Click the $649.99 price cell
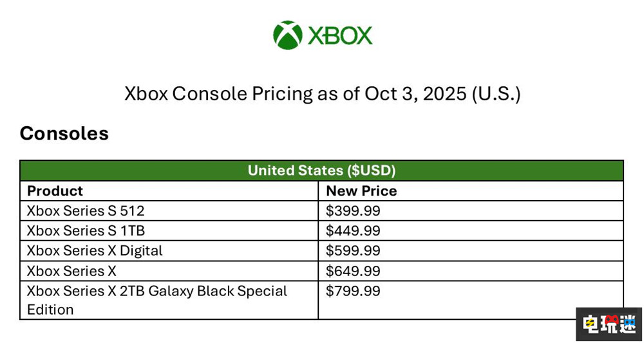The height and width of the screenshot is (343, 644). (x=353, y=270)
